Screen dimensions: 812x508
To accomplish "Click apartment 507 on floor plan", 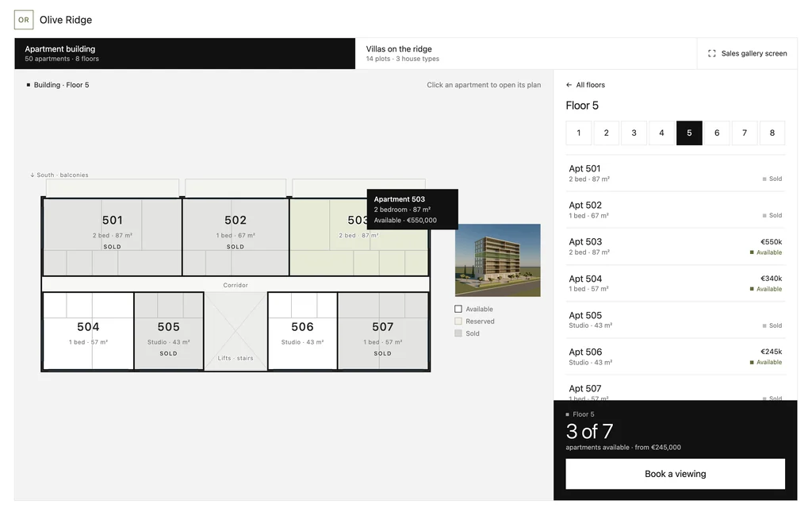I will pos(383,331).
